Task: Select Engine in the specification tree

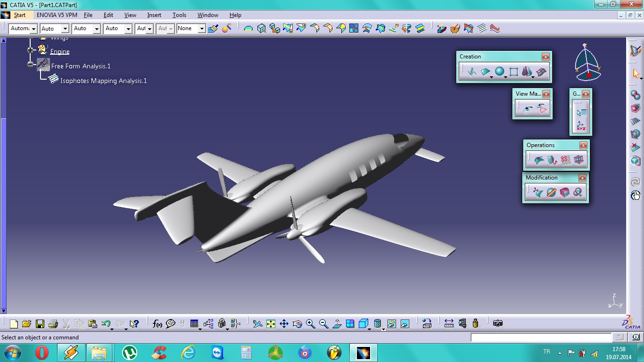Action: [x=60, y=51]
